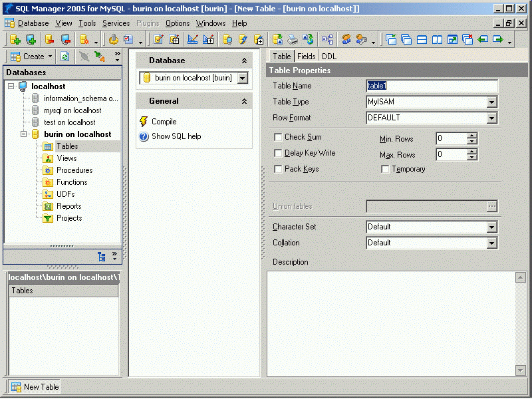Open new SQL editor icon with plus

[174, 39]
